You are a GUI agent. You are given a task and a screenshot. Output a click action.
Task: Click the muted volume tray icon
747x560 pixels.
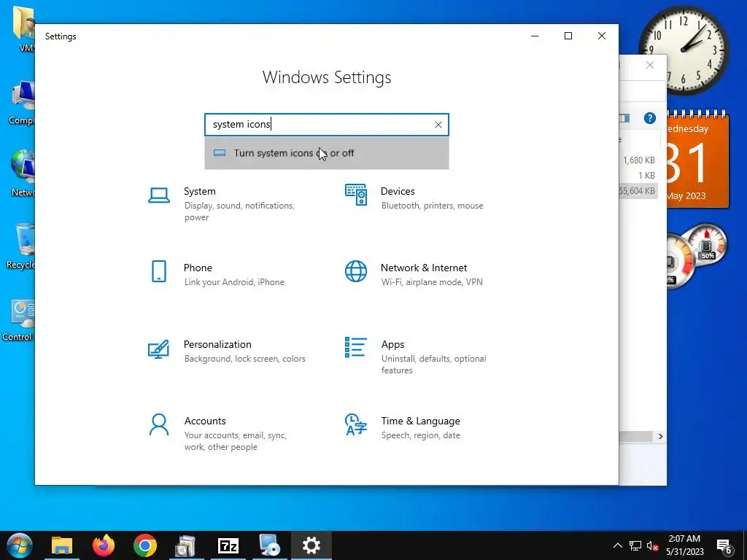click(x=653, y=545)
